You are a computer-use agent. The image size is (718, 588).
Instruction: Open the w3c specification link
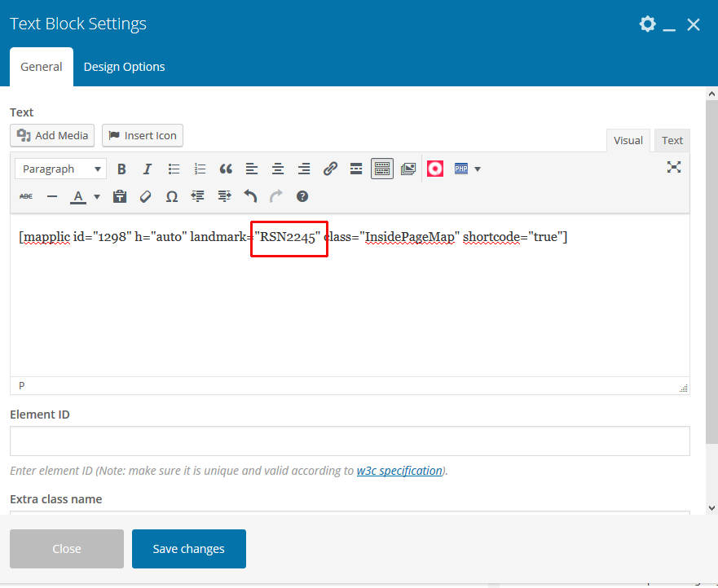pyautogui.click(x=399, y=471)
